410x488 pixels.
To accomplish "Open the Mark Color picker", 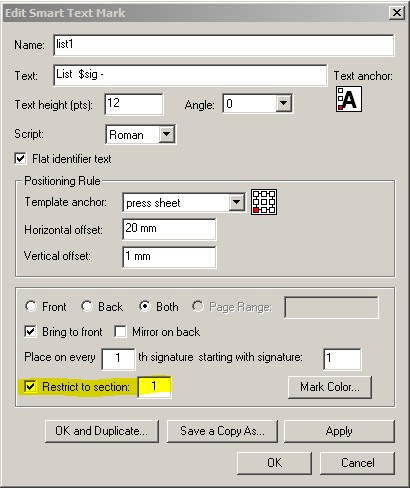I will (x=330, y=387).
